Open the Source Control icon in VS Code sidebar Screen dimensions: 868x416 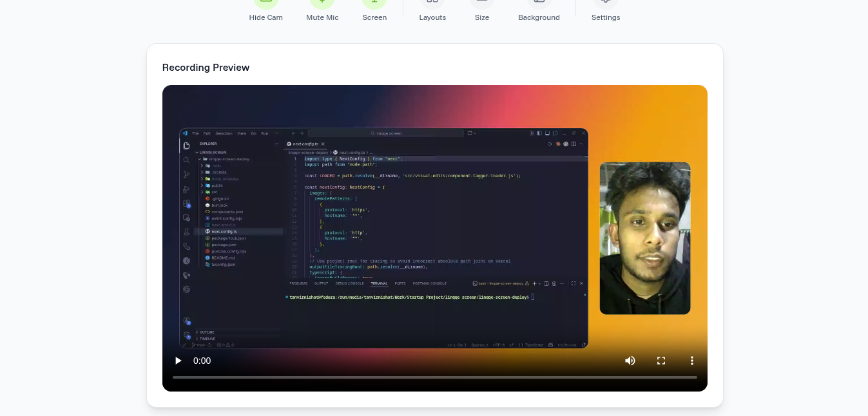click(x=186, y=173)
